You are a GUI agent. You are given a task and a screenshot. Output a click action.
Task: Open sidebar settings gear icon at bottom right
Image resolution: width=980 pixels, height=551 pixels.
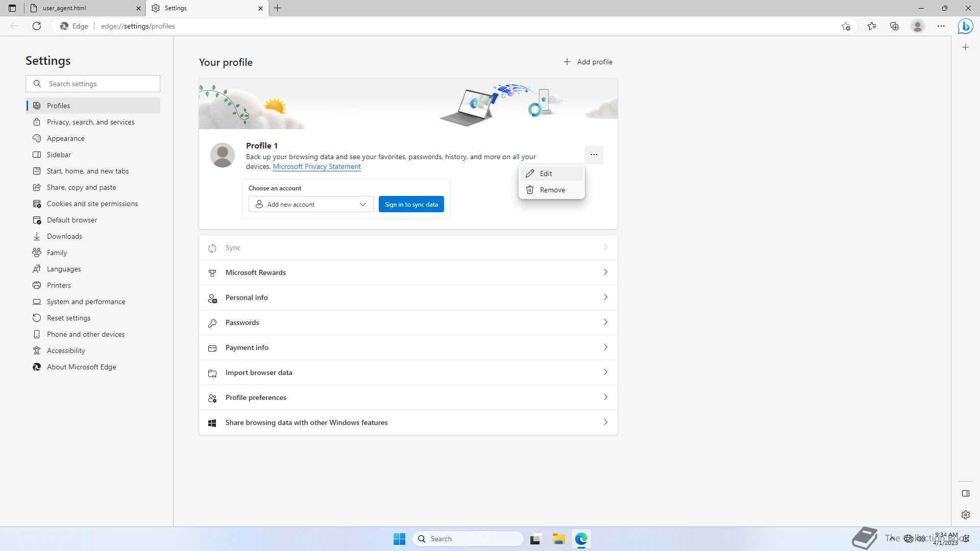(x=965, y=515)
